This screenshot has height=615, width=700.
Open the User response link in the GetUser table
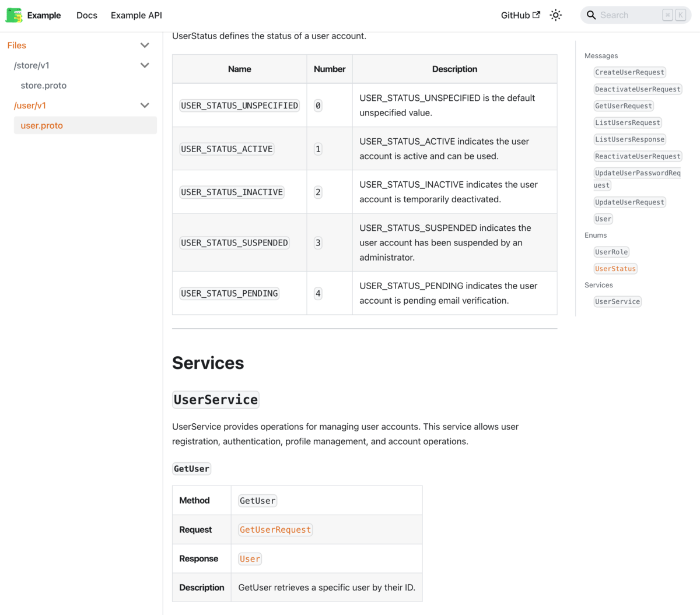250,558
